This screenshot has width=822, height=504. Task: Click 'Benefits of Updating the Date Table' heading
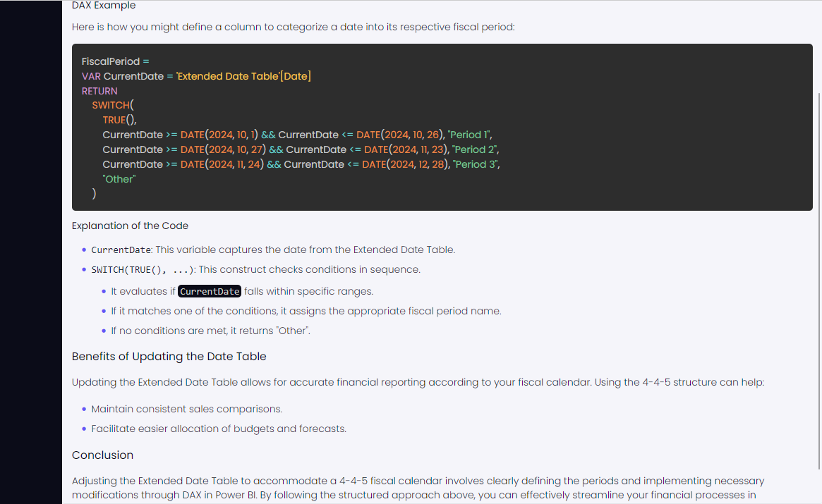click(x=169, y=356)
